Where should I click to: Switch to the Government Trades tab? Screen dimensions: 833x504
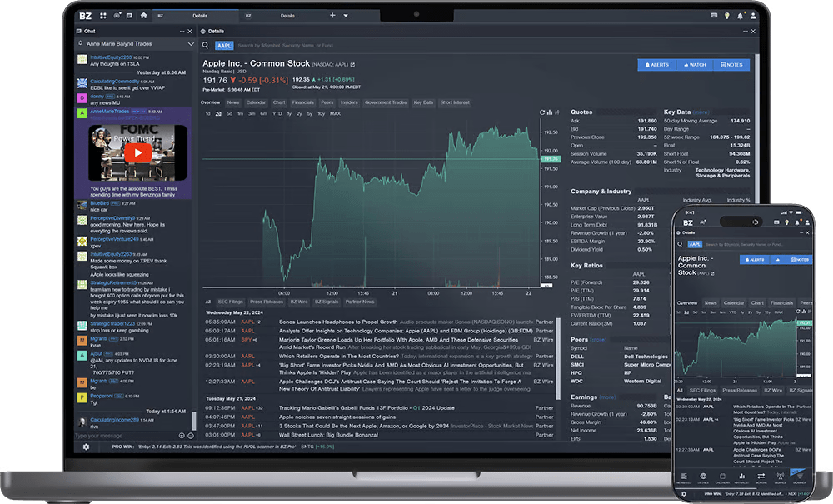click(x=386, y=102)
